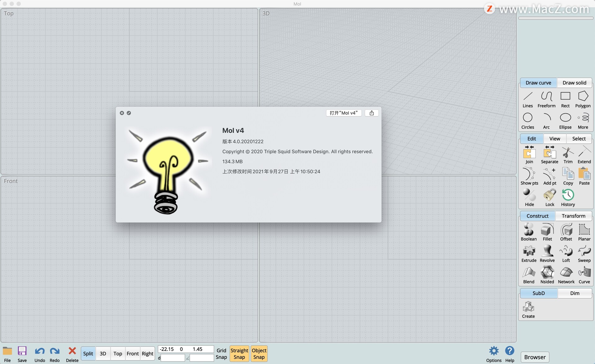Switch to the Draw solid tab

[574, 83]
